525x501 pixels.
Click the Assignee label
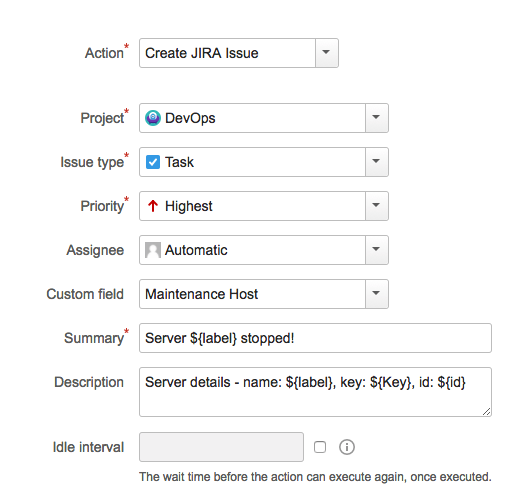[x=95, y=250]
